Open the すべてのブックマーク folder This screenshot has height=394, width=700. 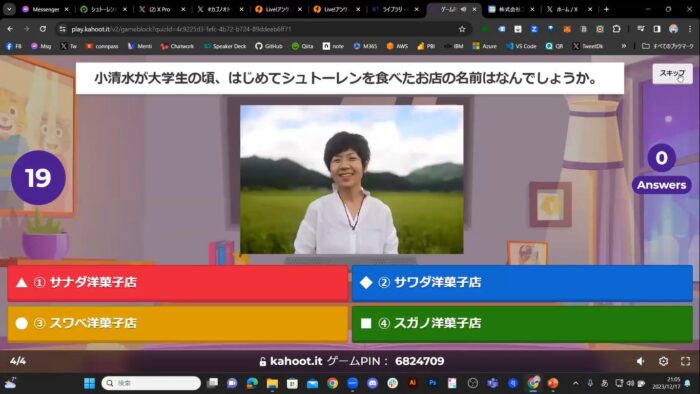pos(668,46)
